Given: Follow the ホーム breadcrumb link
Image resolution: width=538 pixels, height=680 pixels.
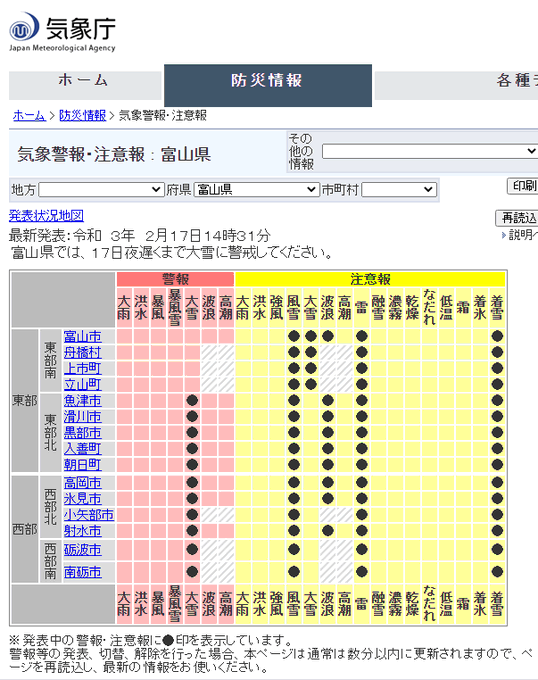Looking at the screenshot, I should coord(29,115).
